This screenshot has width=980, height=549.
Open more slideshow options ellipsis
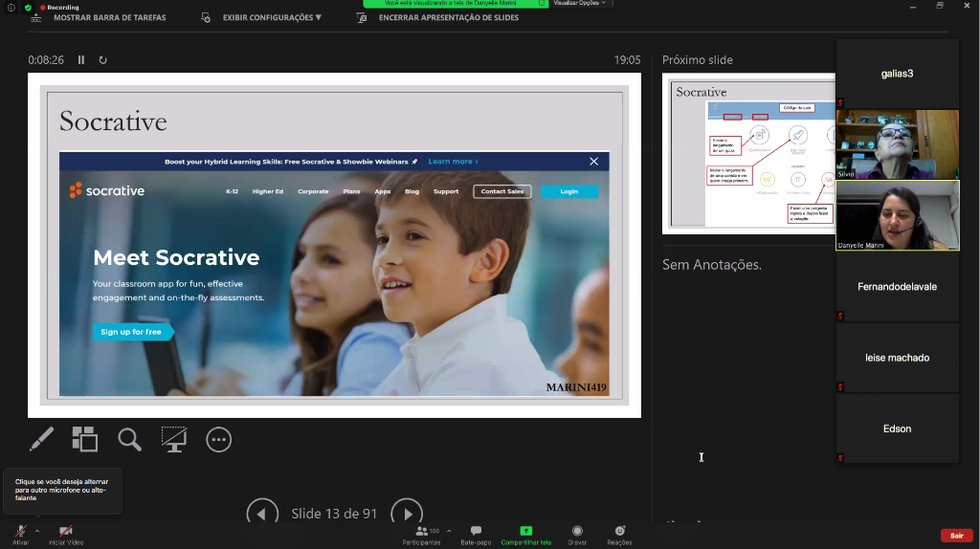[219, 439]
